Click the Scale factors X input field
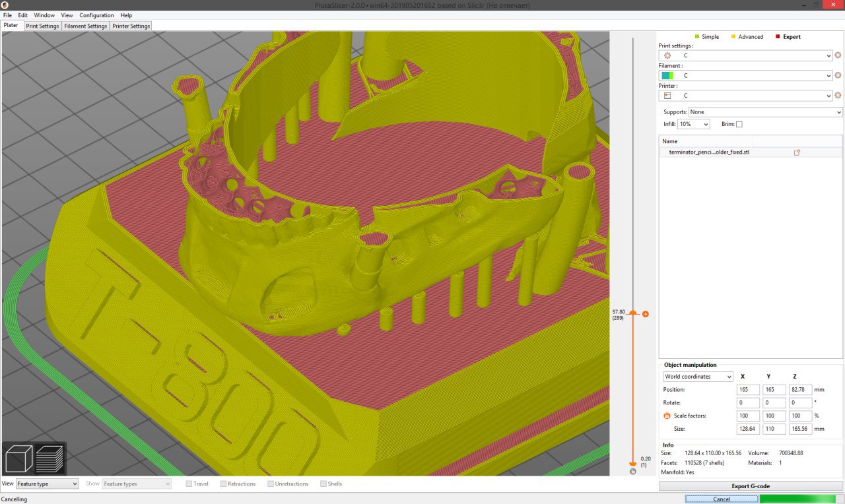The width and height of the screenshot is (845, 504). pos(748,416)
